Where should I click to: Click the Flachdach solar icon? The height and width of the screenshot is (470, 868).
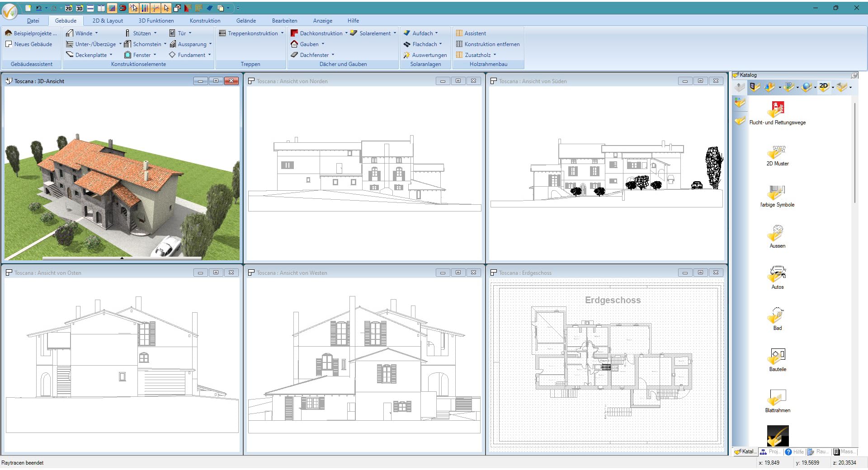407,44
